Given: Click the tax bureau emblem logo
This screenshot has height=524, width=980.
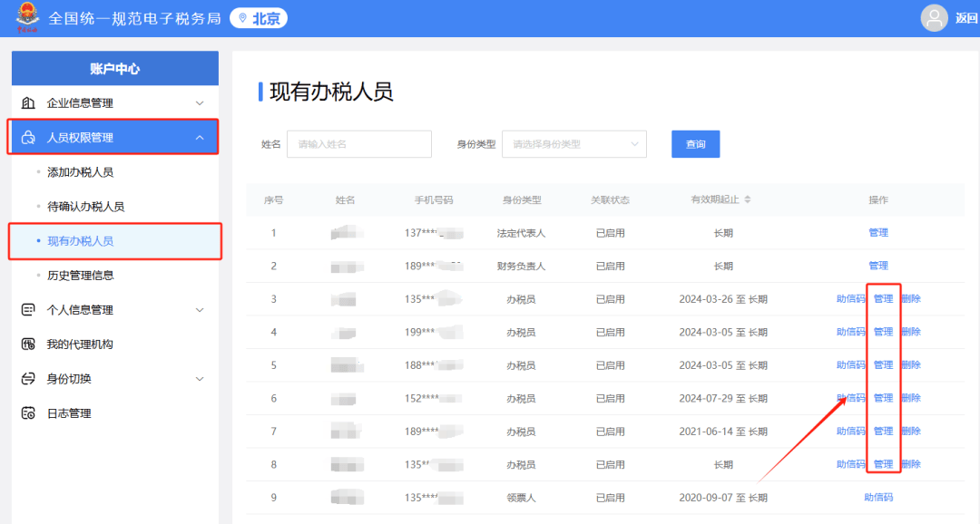Looking at the screenshot, I should [27, 17].
